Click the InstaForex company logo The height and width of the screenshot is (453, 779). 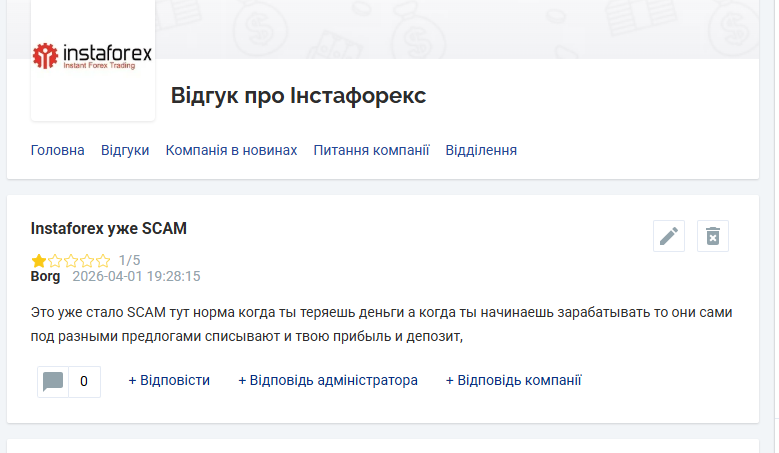coord(92,56)
